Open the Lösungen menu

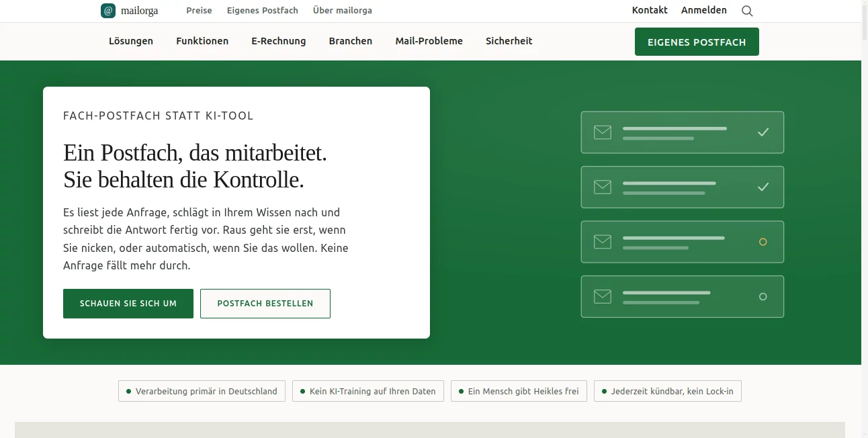point(131,41)
